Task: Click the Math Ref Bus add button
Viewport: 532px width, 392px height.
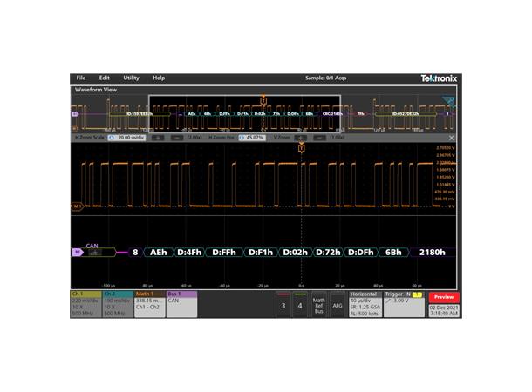Action: tap(318, 305)
